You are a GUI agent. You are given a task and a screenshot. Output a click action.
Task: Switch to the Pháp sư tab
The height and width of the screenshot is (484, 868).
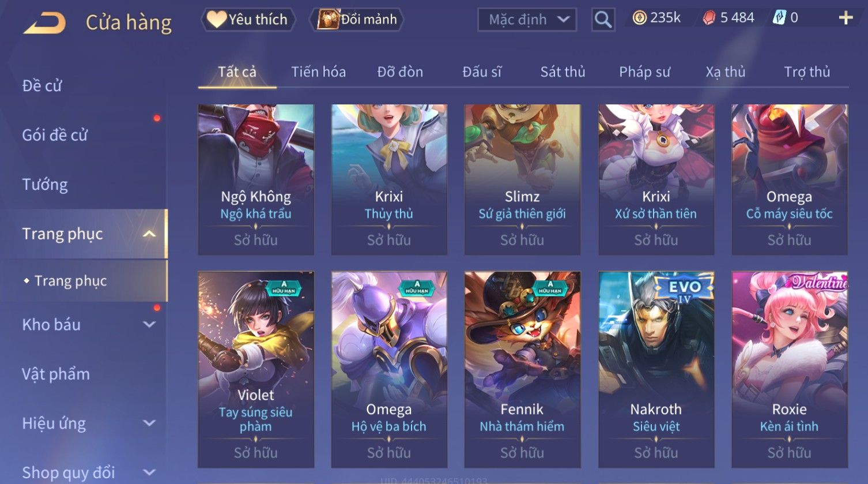coord(644,72)
